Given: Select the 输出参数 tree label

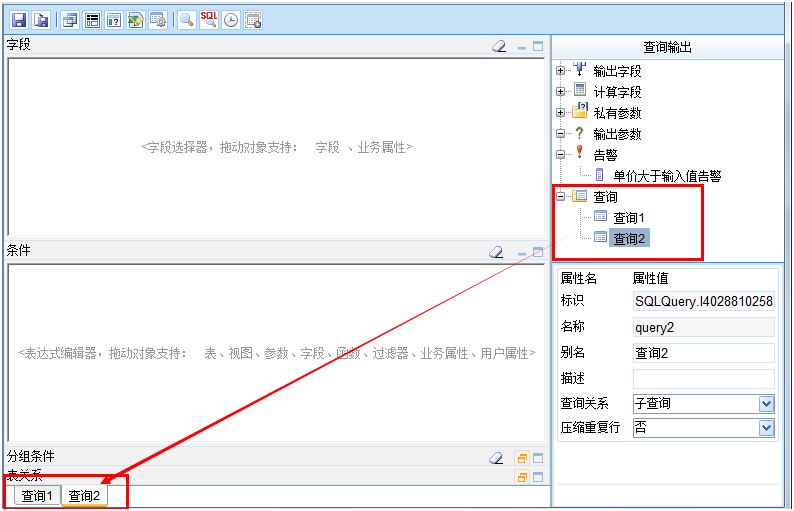Looking at the screenshot, I should click(617, 134).
